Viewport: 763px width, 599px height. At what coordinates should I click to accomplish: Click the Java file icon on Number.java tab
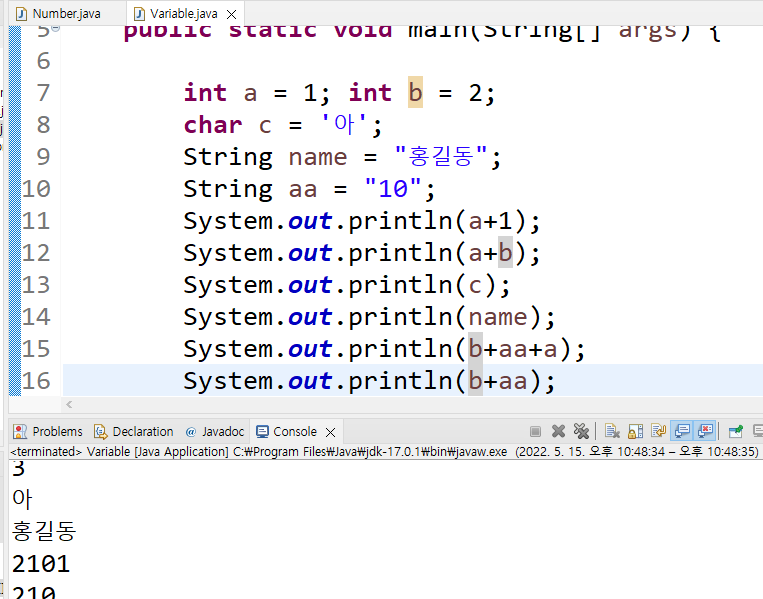tap(21, 14)
